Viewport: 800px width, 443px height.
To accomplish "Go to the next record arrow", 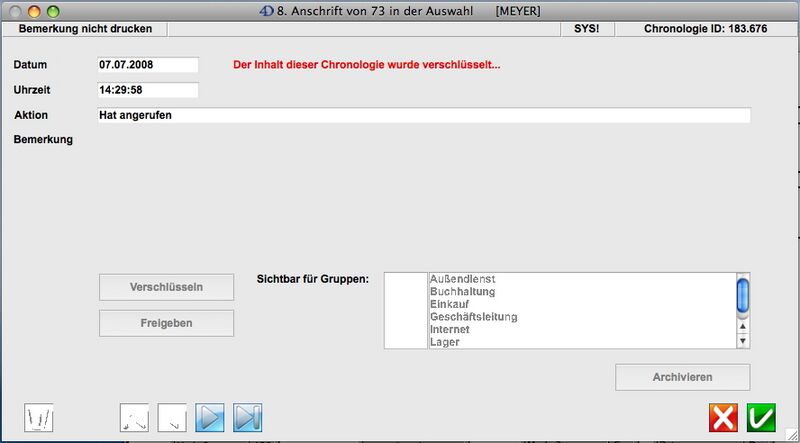I will point(210,417).
